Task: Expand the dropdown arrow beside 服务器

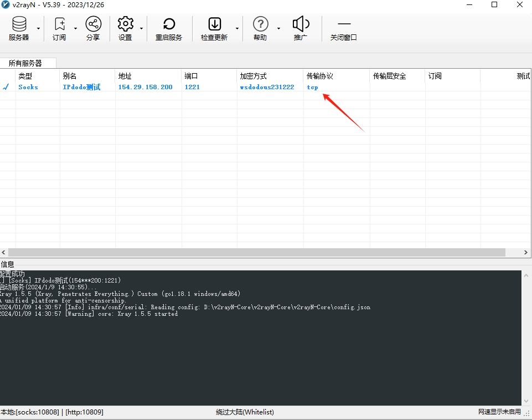Action: tap(38, 28)
